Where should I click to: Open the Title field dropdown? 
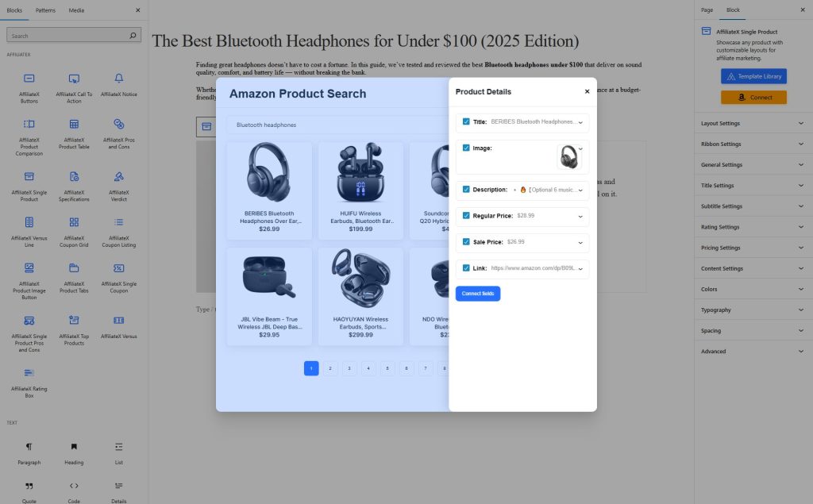point(580,122)
